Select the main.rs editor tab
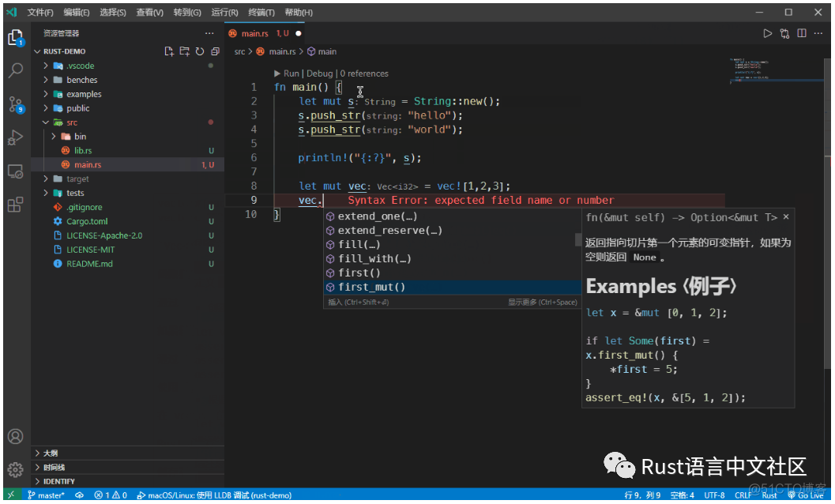 [x=265, y=33]
